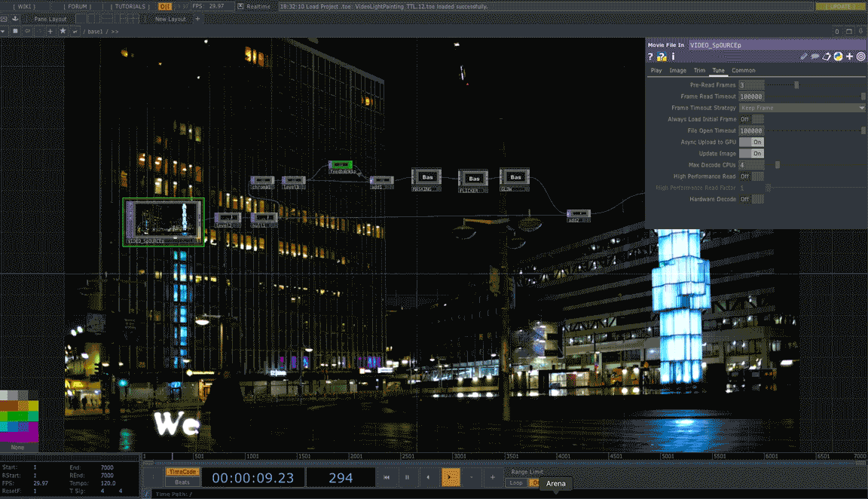Adjust the Max Decode CPUs slider handle
This screenshot has height=499, width=868.
click(x=778, y=164)
